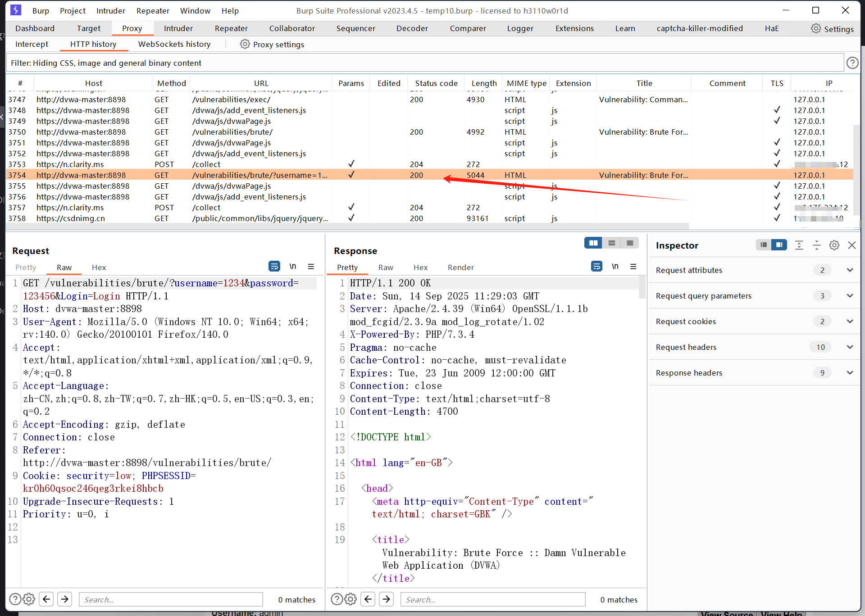This screenshot has height=616, width=865.
Task: Open response search settings gear
Action: click(x=351, y=599)
